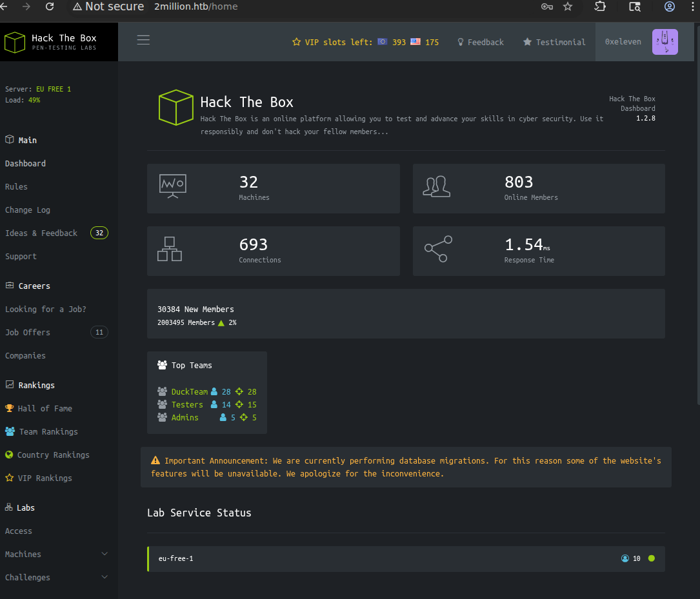Open the browser three-dot menu
This screenshot has width=700, height=599.
coord(692,6)
